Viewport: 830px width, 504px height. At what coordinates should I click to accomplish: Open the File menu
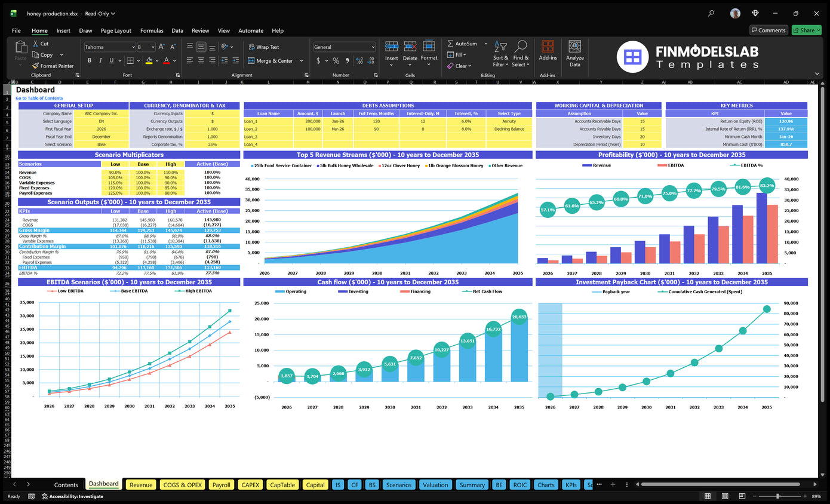click(16, 30)
